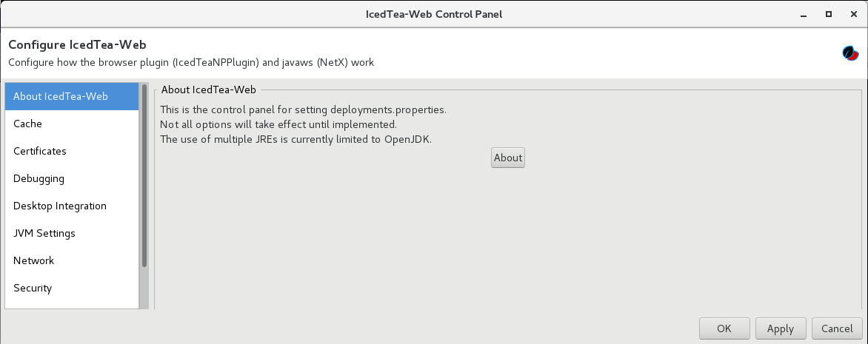This screenshot has height=344, width=868.
Task: Close the IcedTea-Web Control Panel window
Action: [x=852, y=14]
